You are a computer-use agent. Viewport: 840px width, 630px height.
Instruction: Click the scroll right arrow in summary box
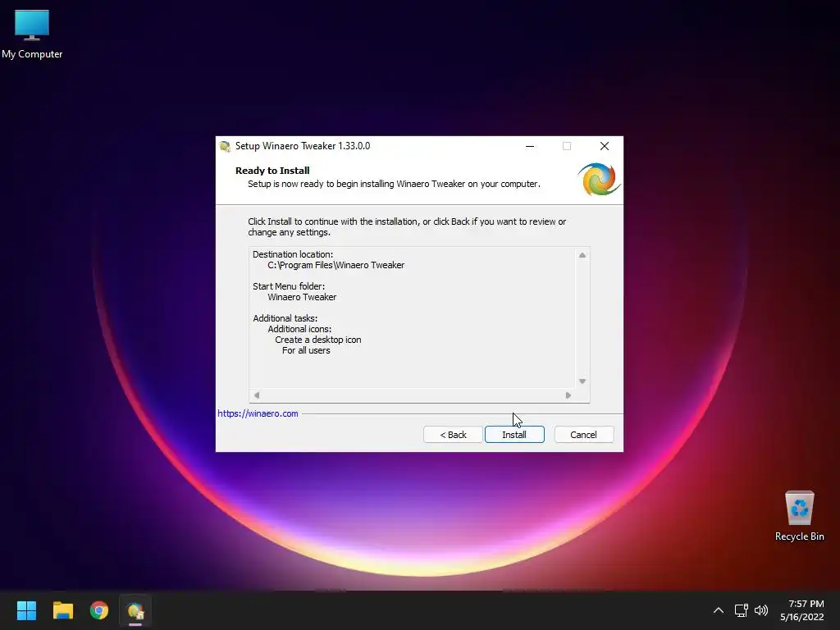(568, 395)
